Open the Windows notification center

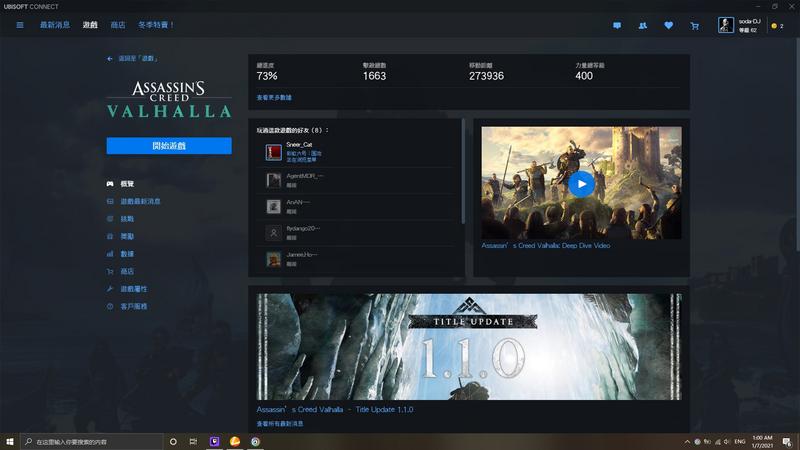[787, 442]
